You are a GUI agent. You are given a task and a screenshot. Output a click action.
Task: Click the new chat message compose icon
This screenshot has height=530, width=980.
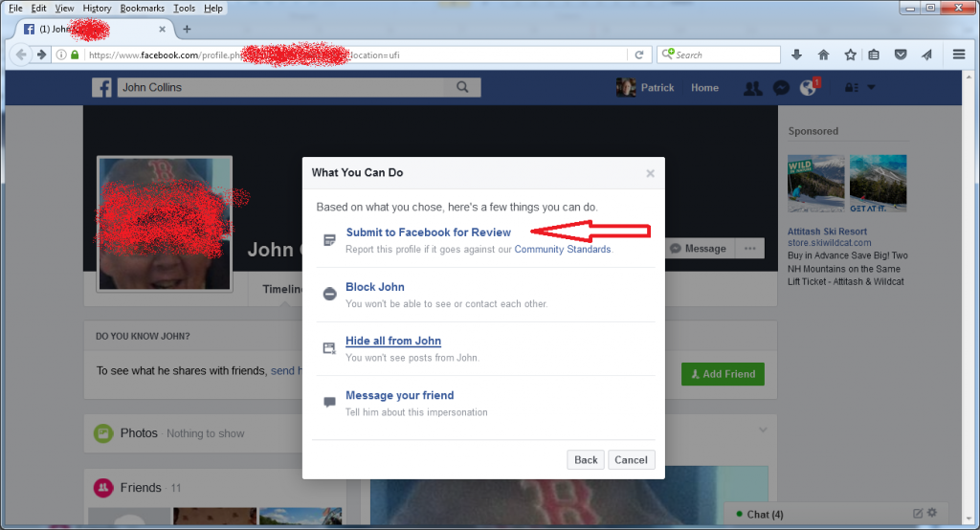(x=918, y=513)
